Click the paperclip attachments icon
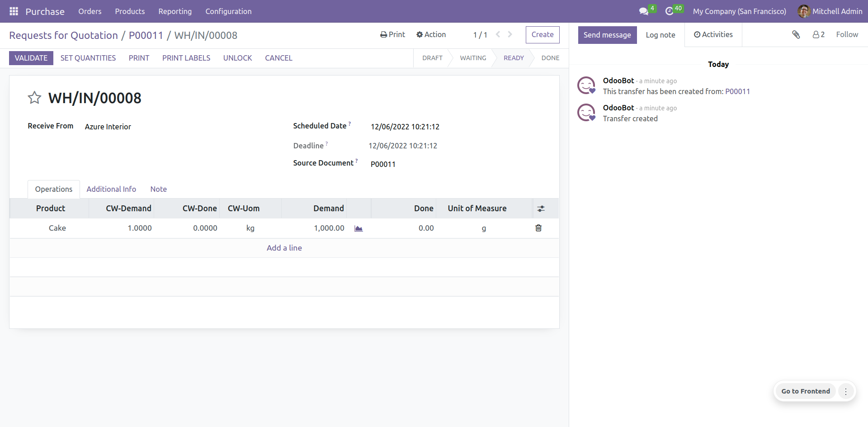The width and height of the screenshot is (868, 427). pos(796,35)
